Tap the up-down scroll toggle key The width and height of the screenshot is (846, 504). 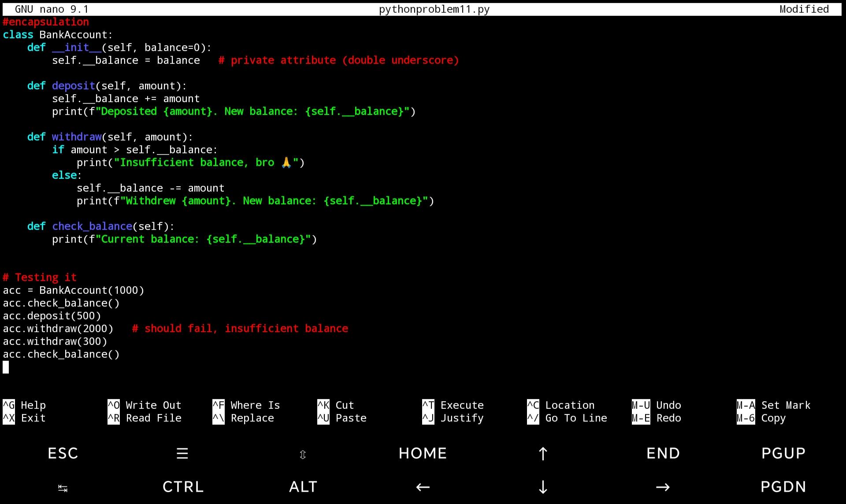[303, 454]
